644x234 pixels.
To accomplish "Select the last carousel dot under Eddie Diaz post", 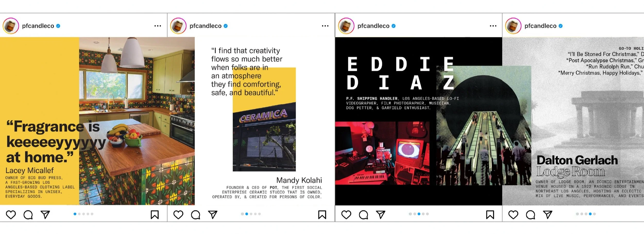I will 427,214.
